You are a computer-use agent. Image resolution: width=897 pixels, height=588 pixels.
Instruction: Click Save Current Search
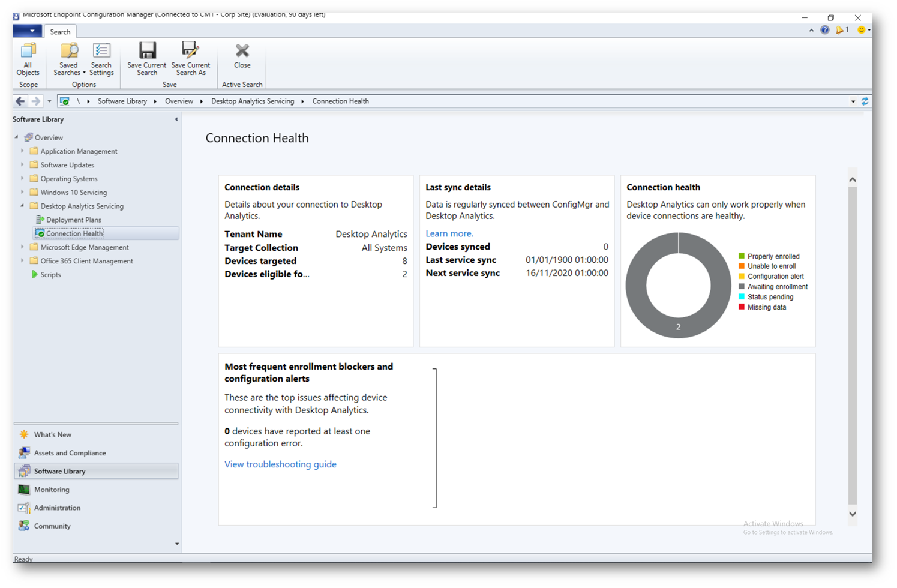pyautogui.click(x=147, y=59)
